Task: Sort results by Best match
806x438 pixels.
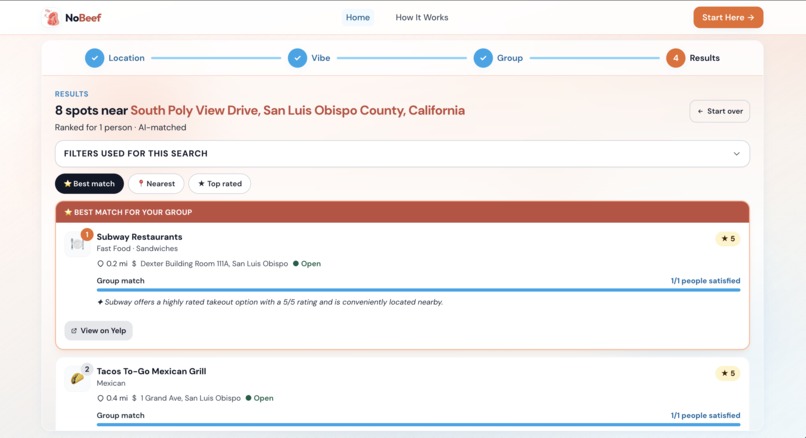Action: tap(89, 184)
